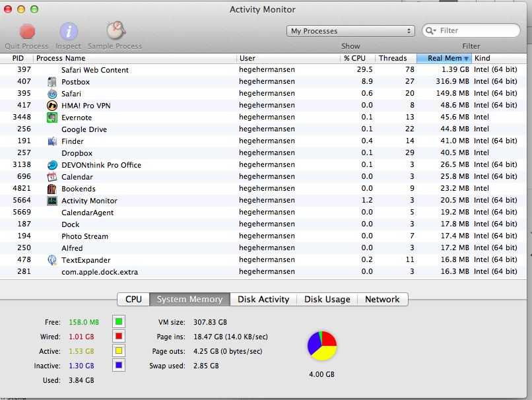This screenshot has height=400, width=532.
Task: Select the Google Drive process row
Action: [x=263, y=129]
